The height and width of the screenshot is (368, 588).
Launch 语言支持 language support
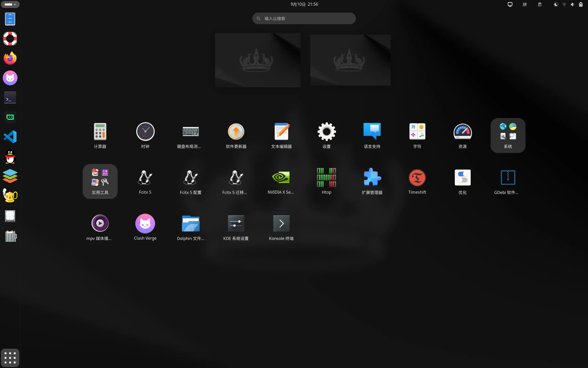[372, 135]
